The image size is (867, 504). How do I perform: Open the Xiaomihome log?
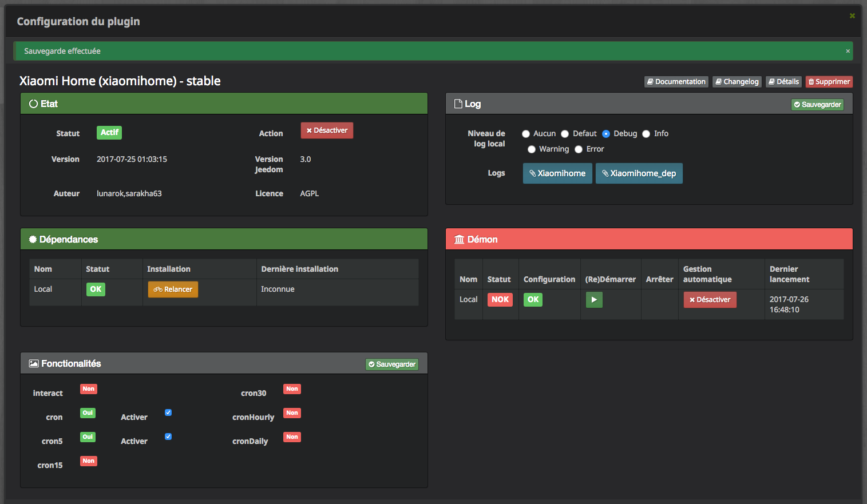(557, 173)
